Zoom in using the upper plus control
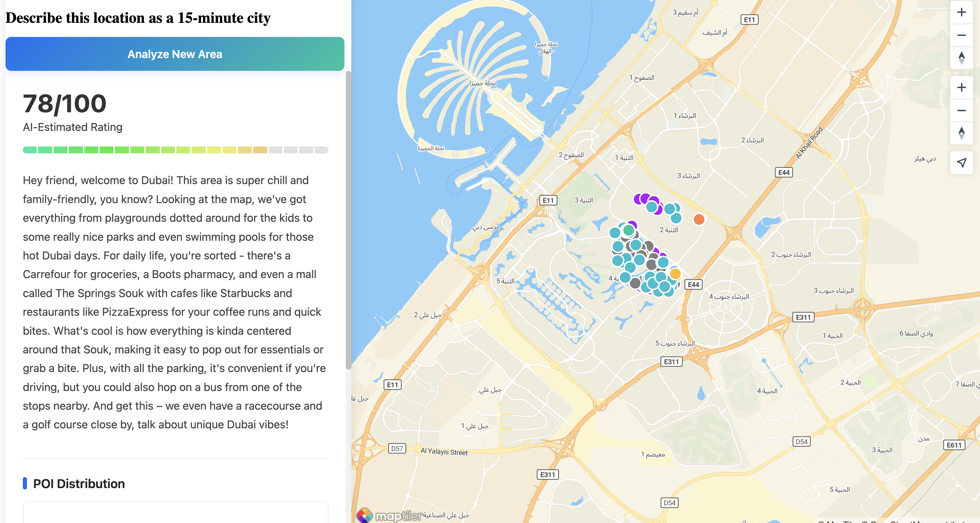980x523 pixels. (961, 12)
